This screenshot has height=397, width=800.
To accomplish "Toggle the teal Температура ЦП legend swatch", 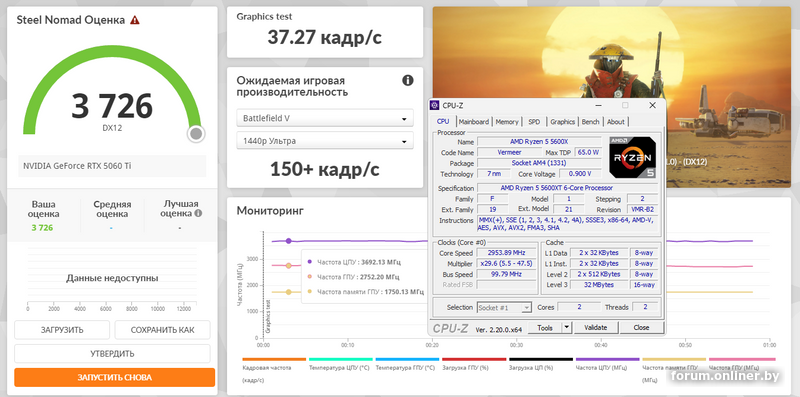I will point(341,359).
